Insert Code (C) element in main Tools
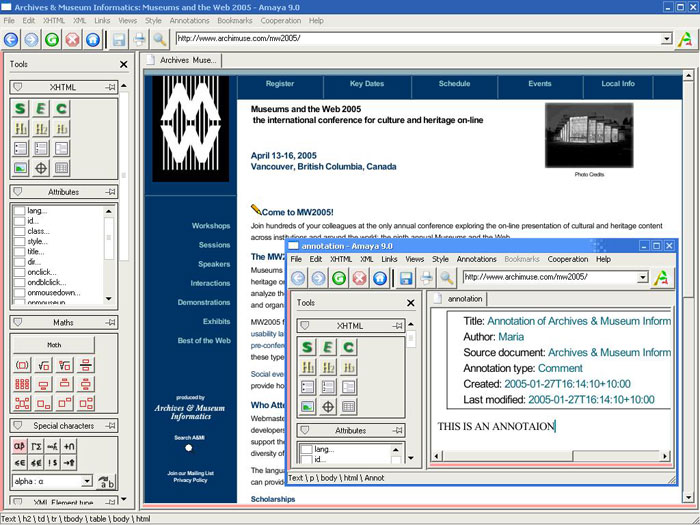The width and height of the screenshot is (700, 525). (x=61, y=108)
